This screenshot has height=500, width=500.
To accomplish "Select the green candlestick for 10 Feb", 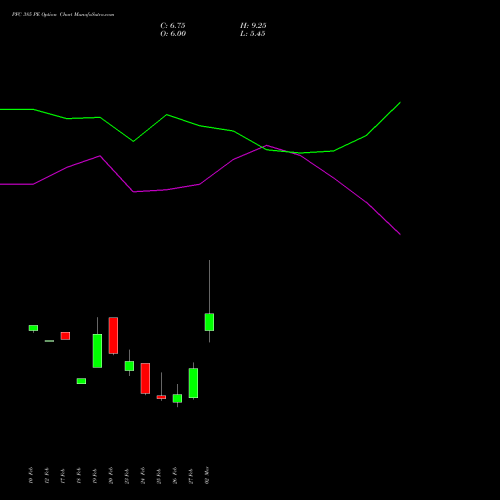I will coord(33,328).
